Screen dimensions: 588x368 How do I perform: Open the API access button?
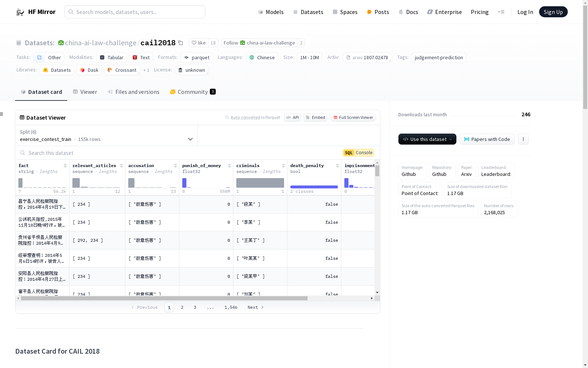click(x=293, y=117)
